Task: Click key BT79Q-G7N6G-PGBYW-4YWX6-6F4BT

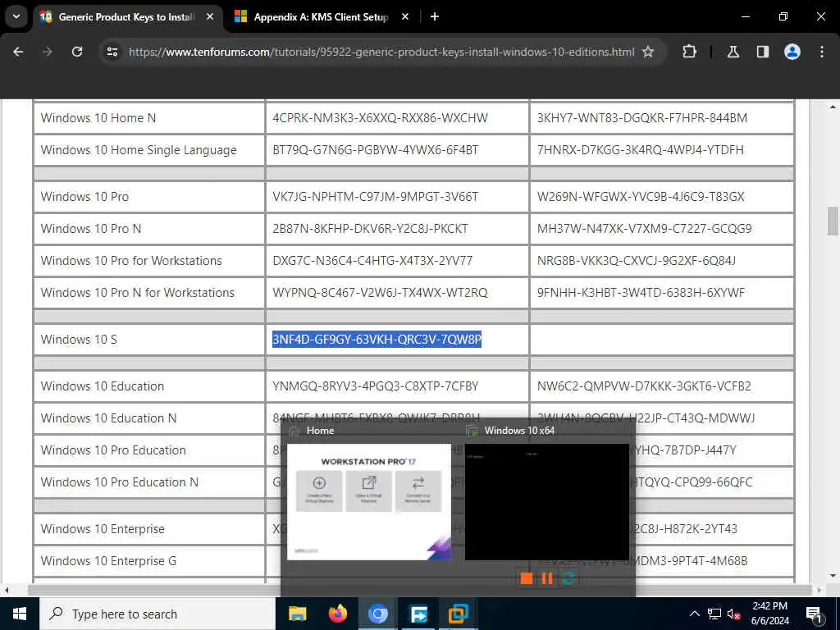Action: click(375, 150)
